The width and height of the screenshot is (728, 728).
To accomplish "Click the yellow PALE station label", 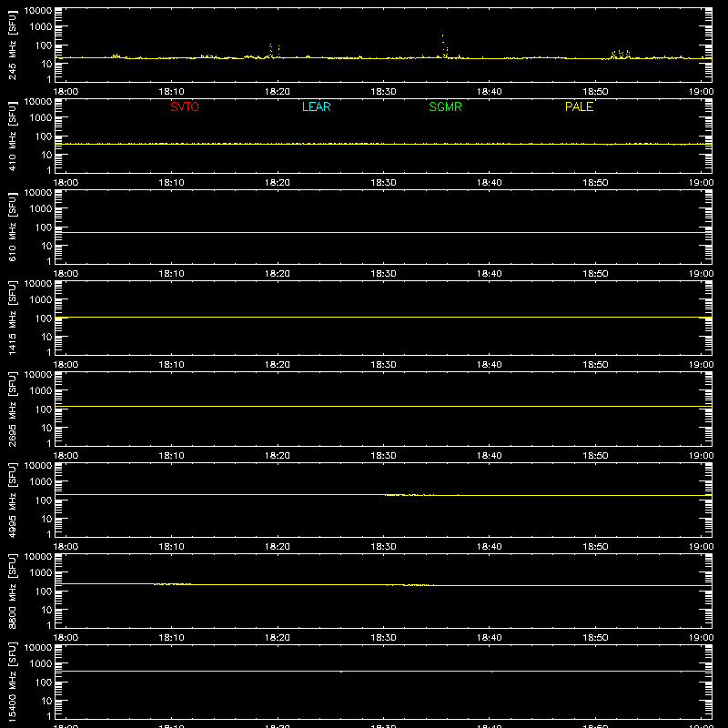I will coord(579,106).
